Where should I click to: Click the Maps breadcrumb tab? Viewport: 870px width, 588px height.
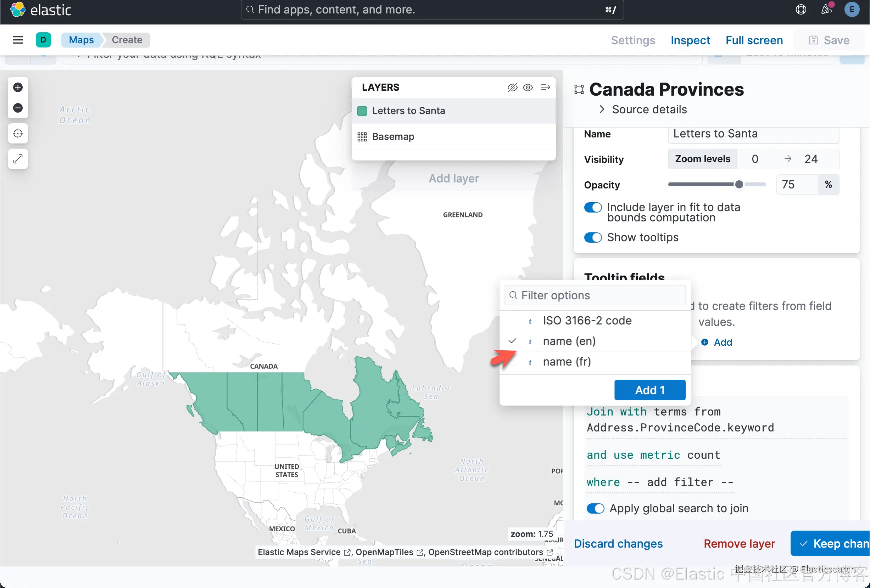[81, 40]
